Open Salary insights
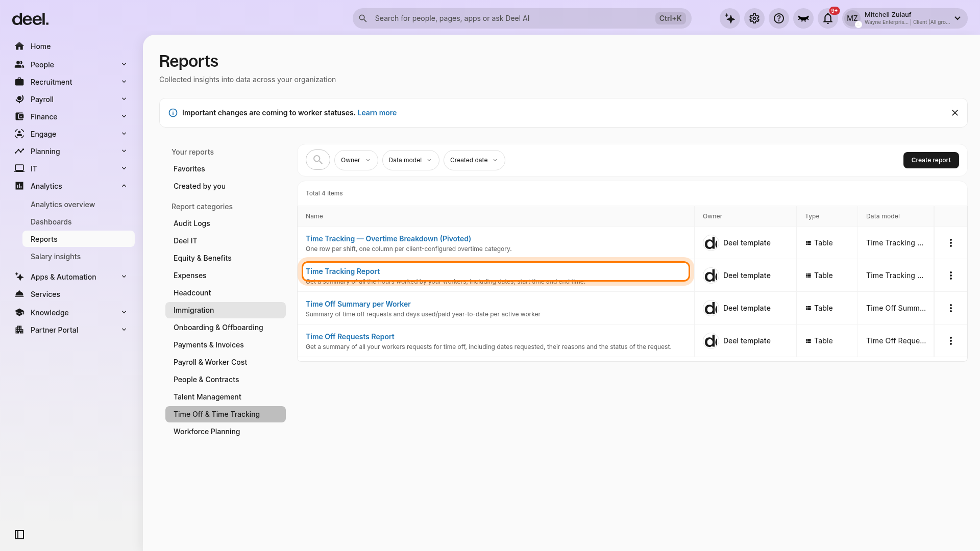 click(x=56, y=257)
